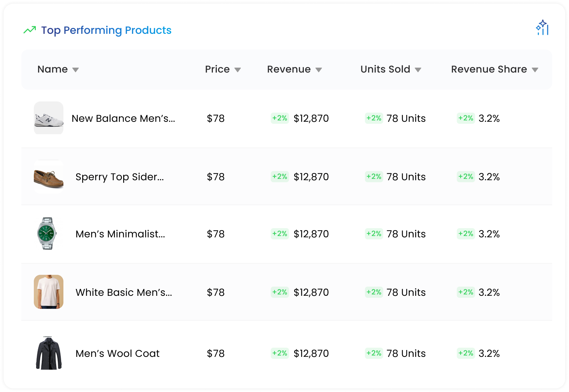This screenshot has height=392, width=569.
Task: Click 78 Units in White Basic row
Action: (x=406, y=292)
